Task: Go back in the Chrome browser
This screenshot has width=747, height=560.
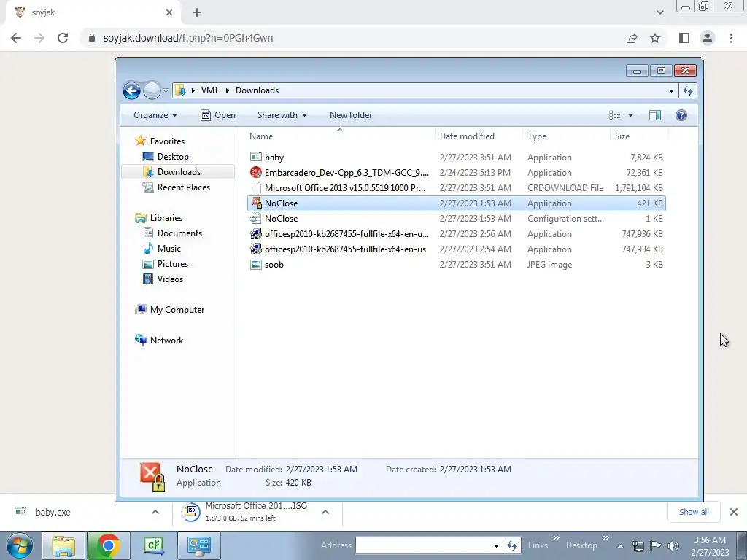Action: coord(16,38)
